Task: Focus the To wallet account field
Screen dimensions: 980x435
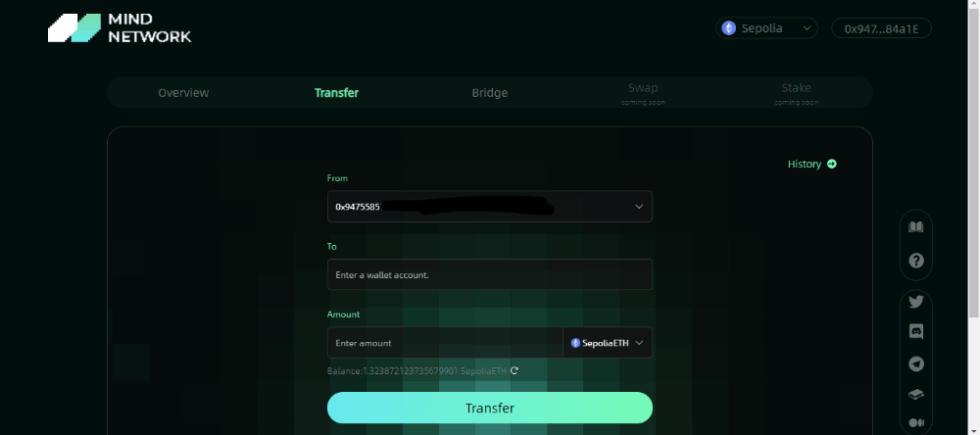Action: click(x=489, y=274)
